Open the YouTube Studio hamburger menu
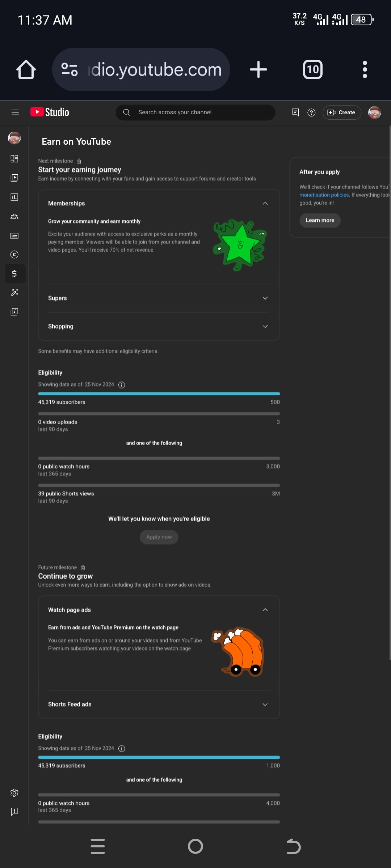Image resolution: width=391 pixels, height=868 pixels. coord(15,112)
